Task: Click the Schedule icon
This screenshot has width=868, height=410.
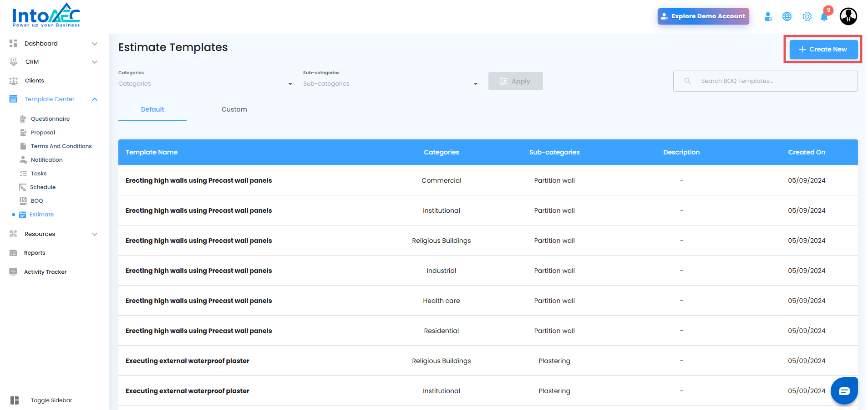Action: coord(23,187)
